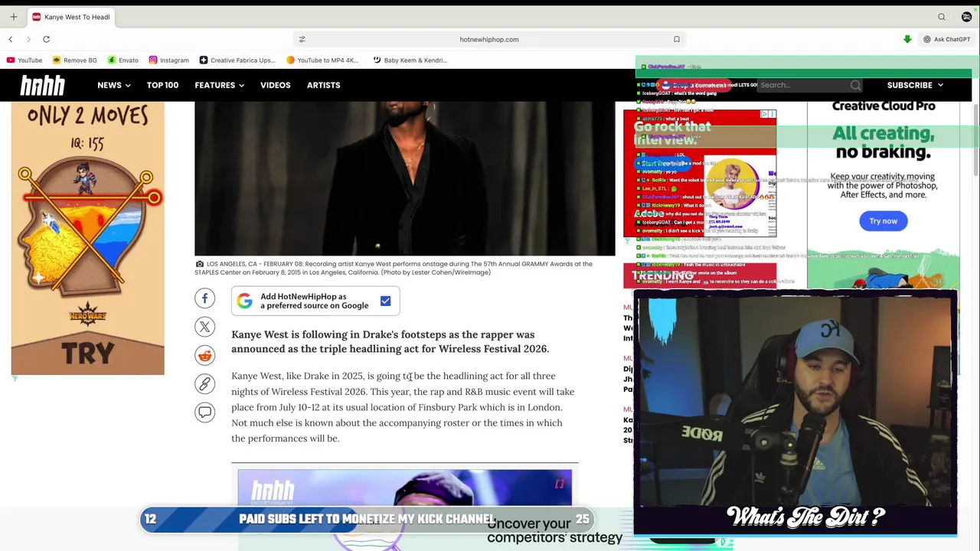Open the YouTube bookmark
The image size is (980, 551).
[24, 60]
